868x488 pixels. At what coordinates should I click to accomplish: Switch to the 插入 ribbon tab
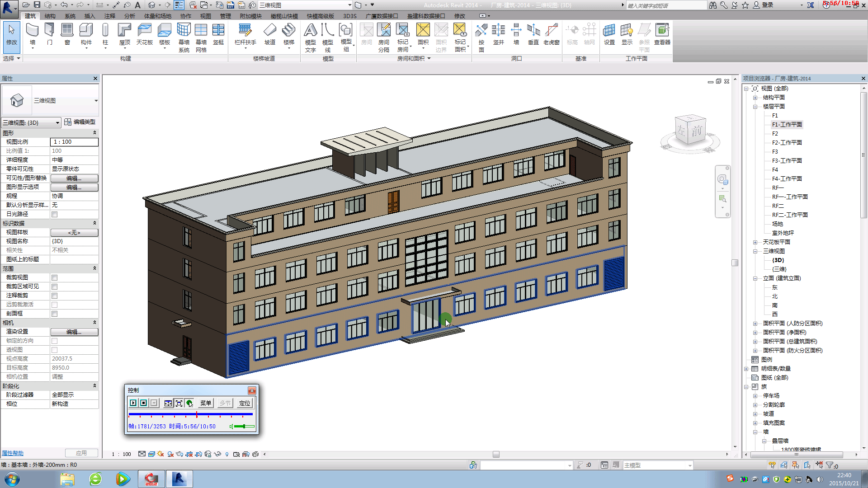89,16
